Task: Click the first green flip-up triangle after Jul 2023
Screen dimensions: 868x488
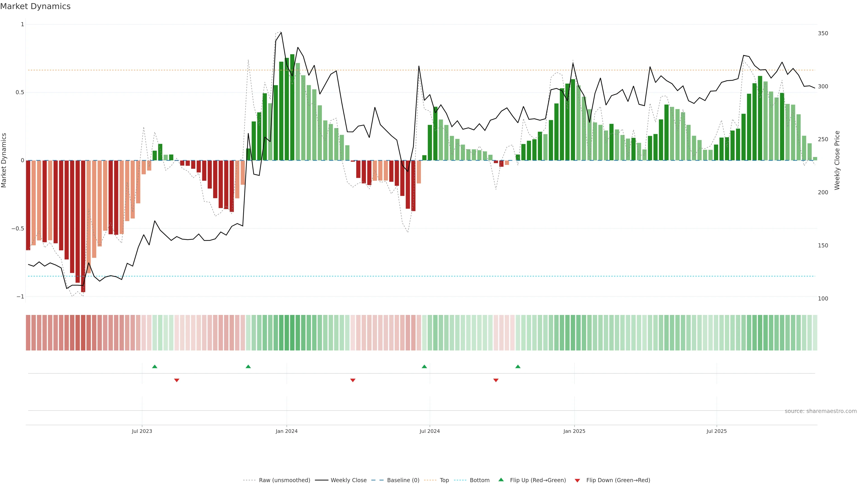Action: 155,366
